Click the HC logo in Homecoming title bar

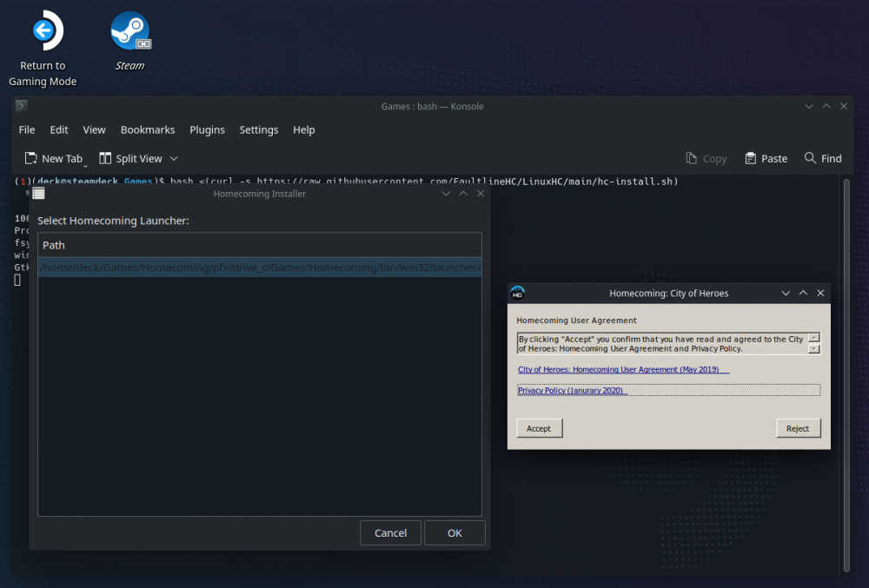tap(518, 294)
